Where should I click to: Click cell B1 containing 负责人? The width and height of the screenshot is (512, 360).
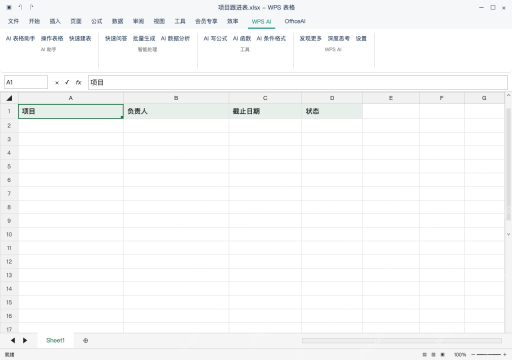176,111
